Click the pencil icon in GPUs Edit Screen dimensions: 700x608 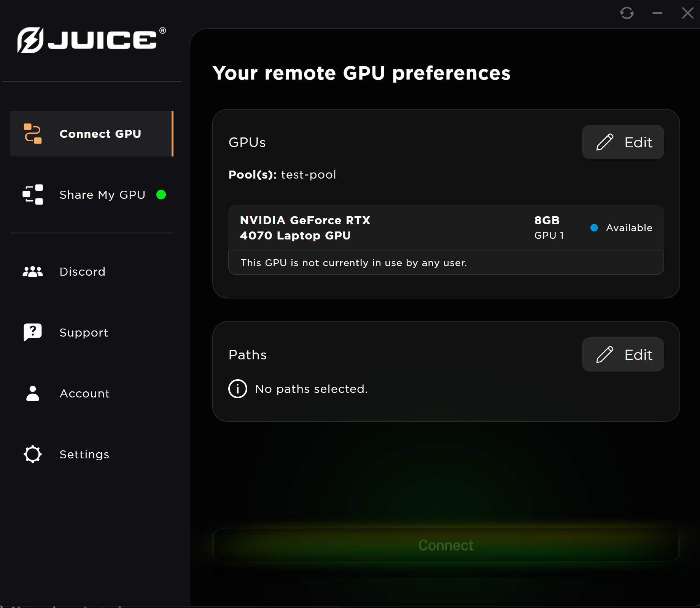click(605, 142)
